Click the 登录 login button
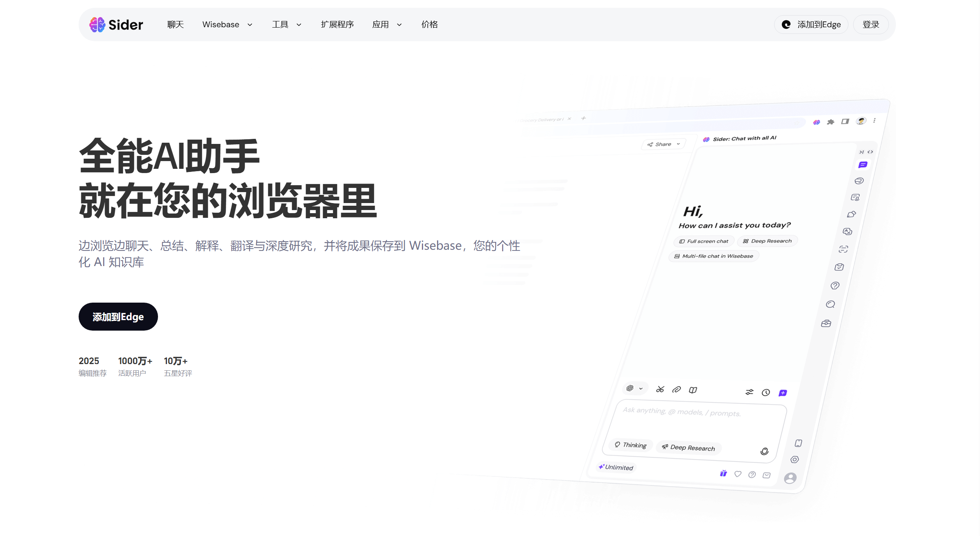This screenshot has width=980, height=536. (x=871, y=25)
